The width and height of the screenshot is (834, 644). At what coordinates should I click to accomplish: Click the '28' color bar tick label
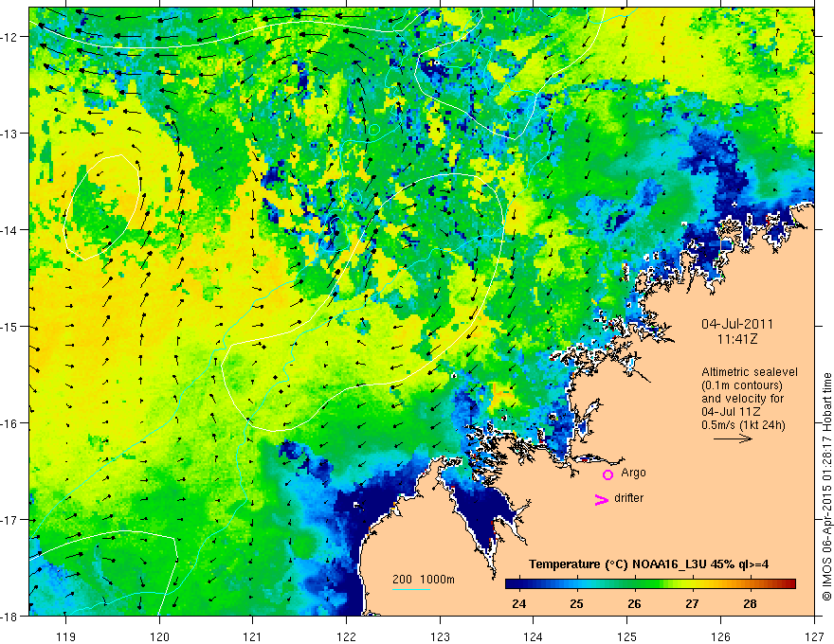(750, 604)
